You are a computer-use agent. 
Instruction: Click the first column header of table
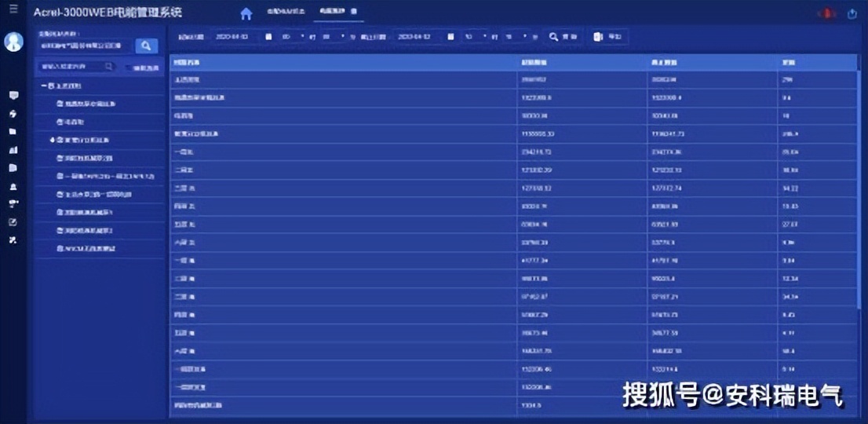pyautogui.click(x=343, y=63)
